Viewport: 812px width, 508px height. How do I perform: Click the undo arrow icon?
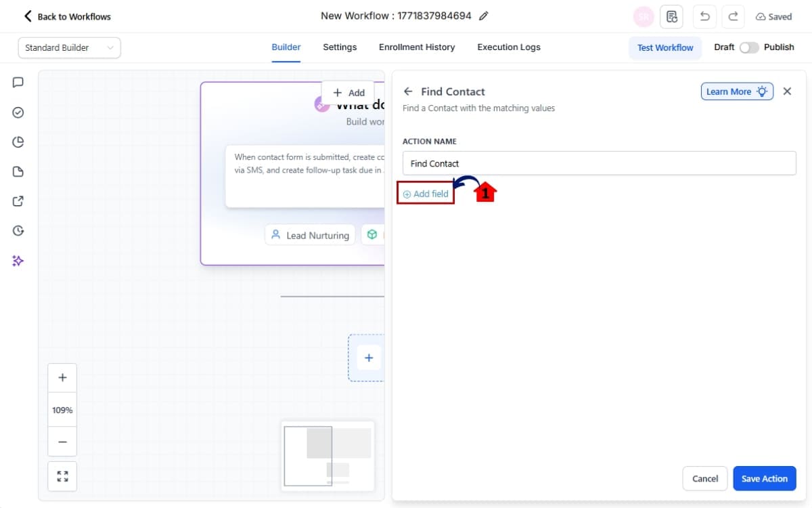pyautogui.click(x=704, y=16)
